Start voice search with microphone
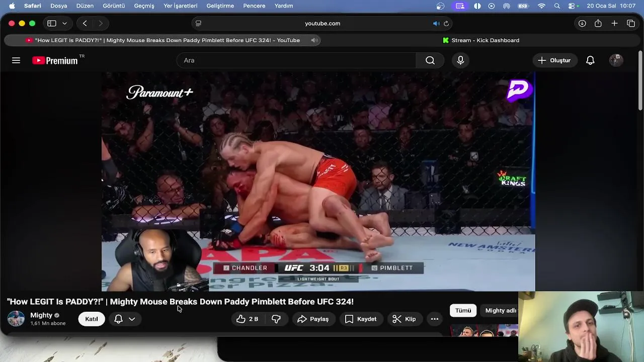 pos(460,60)
